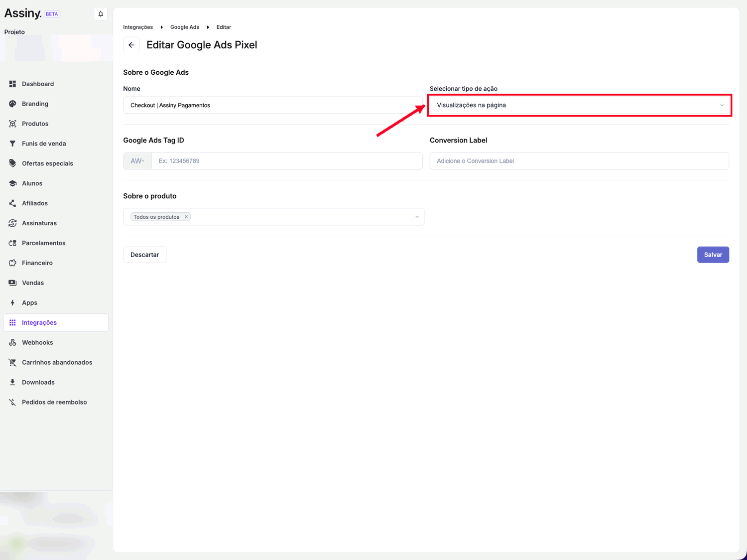Viewport: 747px width, 560px height.
Task: Open Pedidos de reembolso
Action: click(x=56, y=403)
